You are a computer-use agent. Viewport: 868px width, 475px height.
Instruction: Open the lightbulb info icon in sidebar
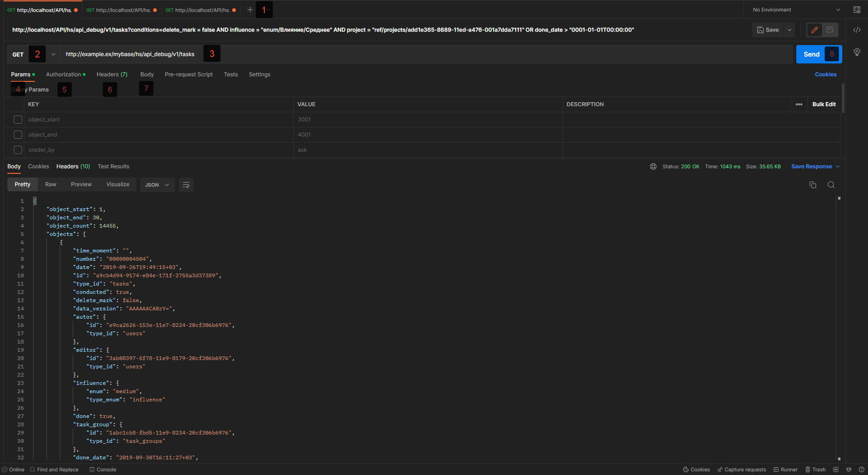click(x=857, y=52)
